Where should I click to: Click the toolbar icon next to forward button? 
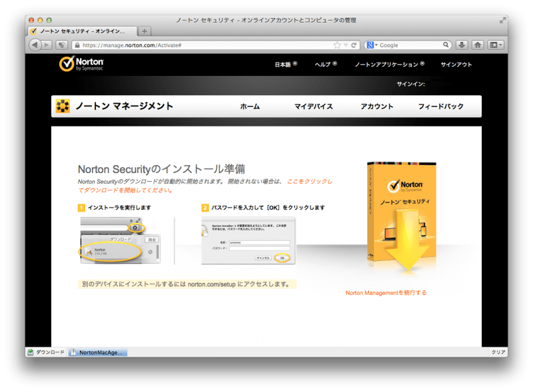pos(61,45)
